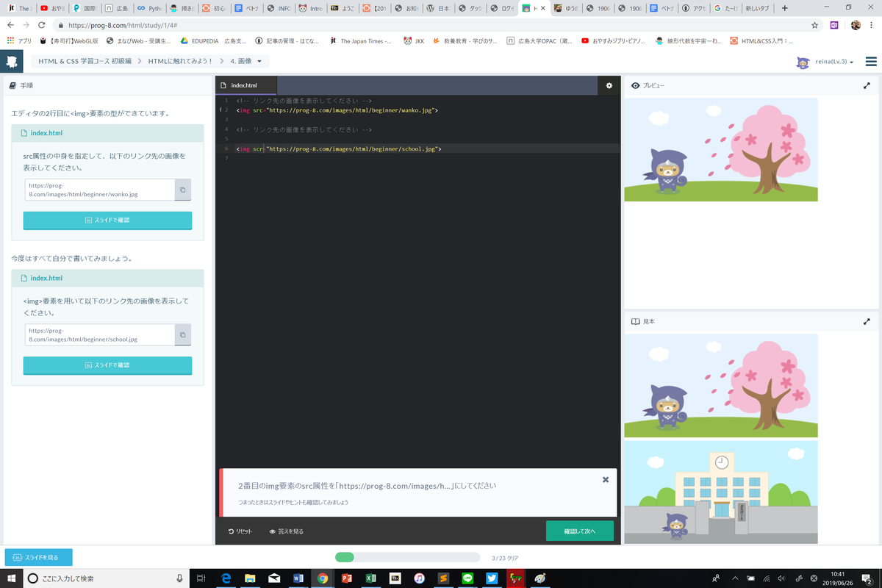Click first index.html instruction header
The width and height of the screenshot is (882, 588).
(107, 133)
